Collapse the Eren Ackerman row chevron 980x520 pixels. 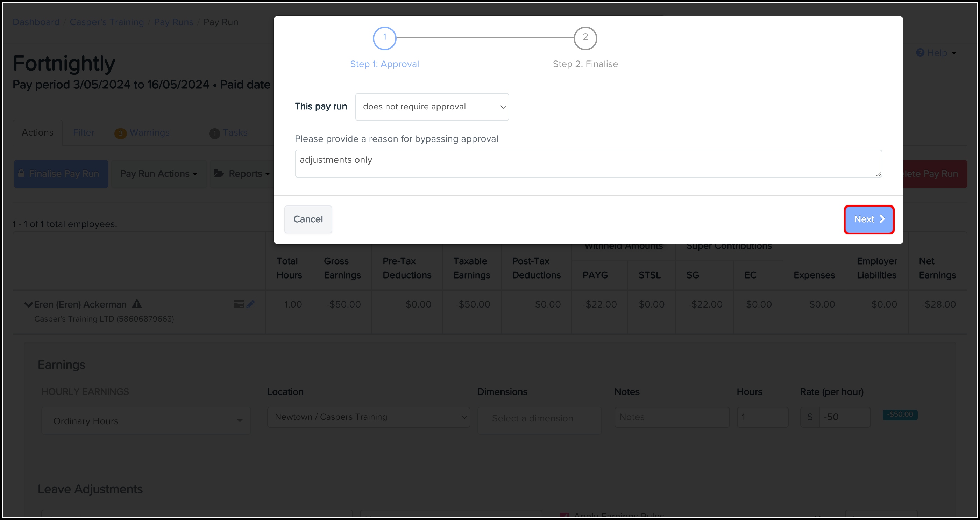click(28, 304)
